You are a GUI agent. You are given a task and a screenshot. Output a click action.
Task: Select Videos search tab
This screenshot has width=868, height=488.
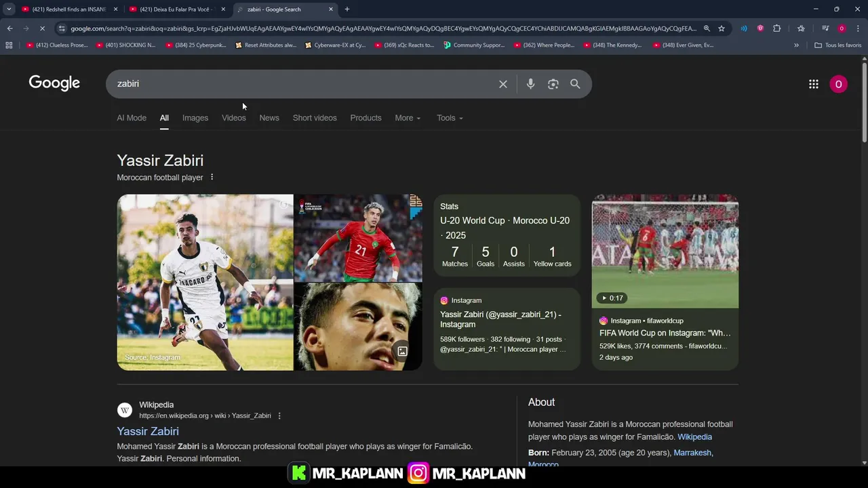pyautogui.click(x=234, y=118)
